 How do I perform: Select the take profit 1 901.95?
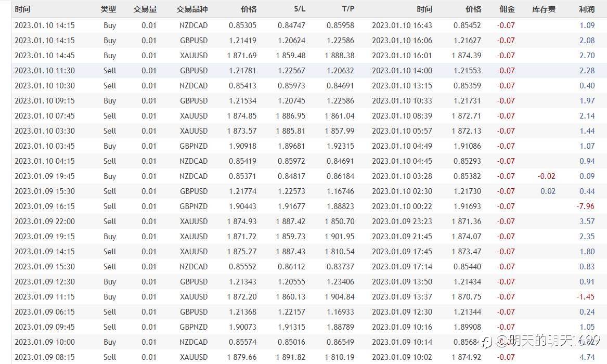pos(340,237)
